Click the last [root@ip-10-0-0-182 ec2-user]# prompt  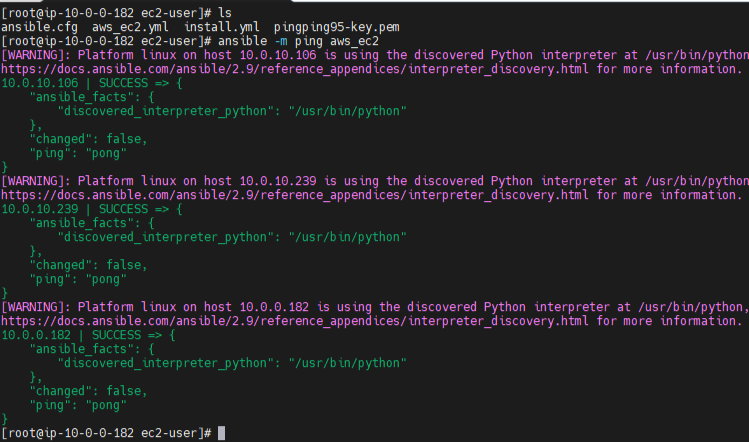[x=106, y=433]
